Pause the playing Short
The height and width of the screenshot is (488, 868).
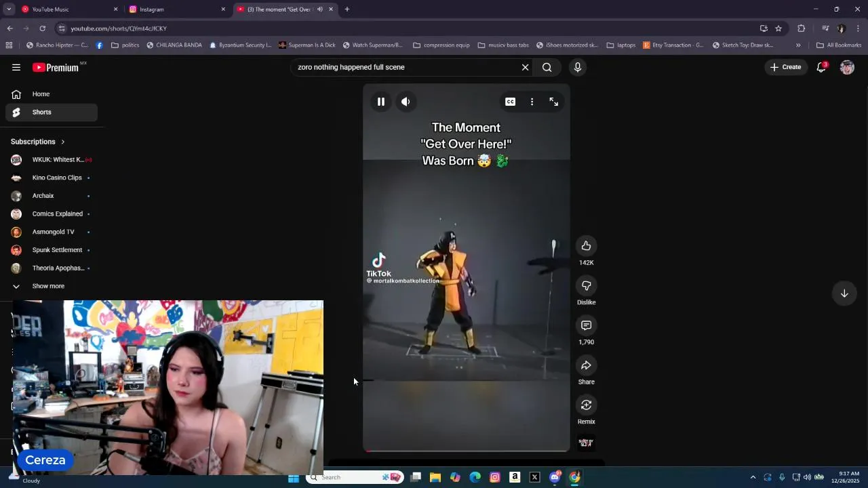point(381,102)
